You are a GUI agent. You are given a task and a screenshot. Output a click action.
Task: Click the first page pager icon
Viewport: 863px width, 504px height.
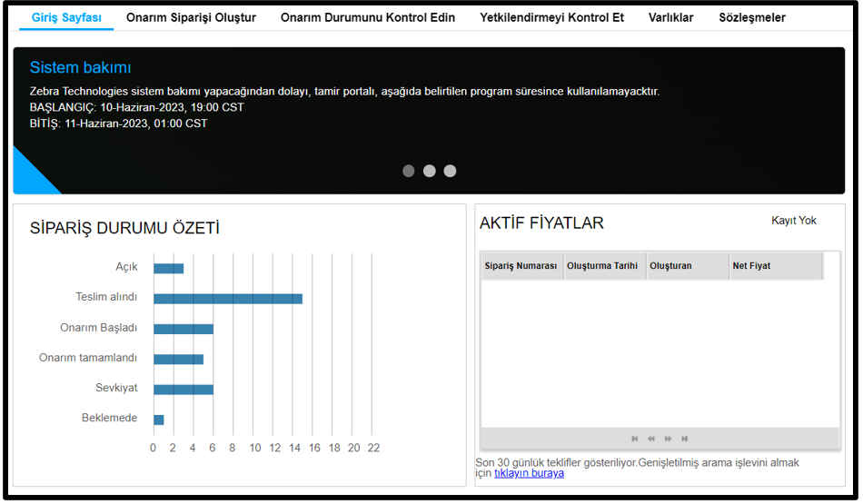[x=635, y=439]
